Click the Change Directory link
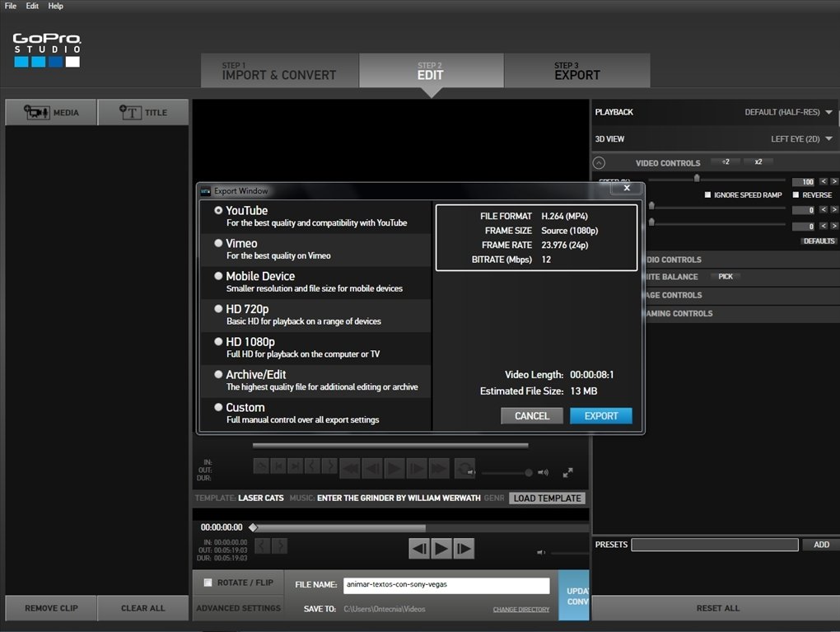 (x=521, y=610)
